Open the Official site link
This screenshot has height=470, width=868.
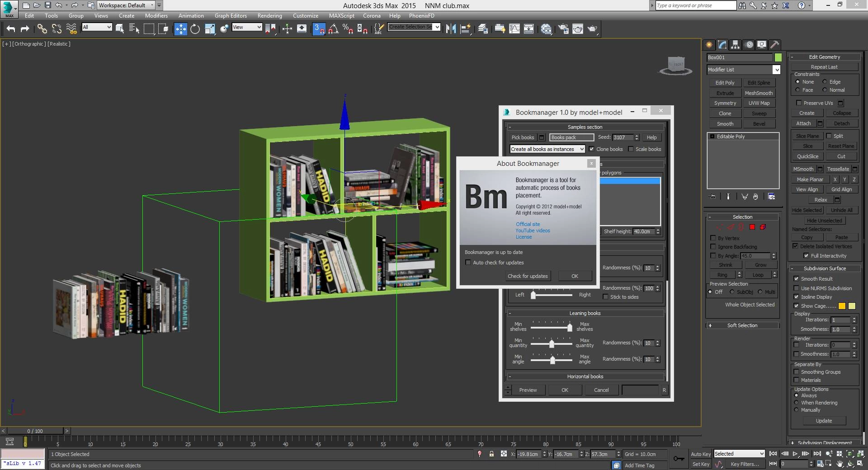[x=528, y=224]
